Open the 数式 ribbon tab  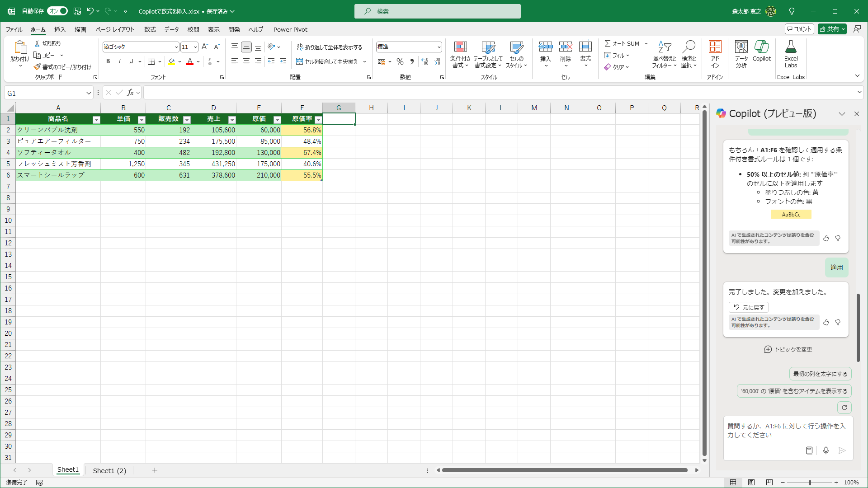(150, 29)
